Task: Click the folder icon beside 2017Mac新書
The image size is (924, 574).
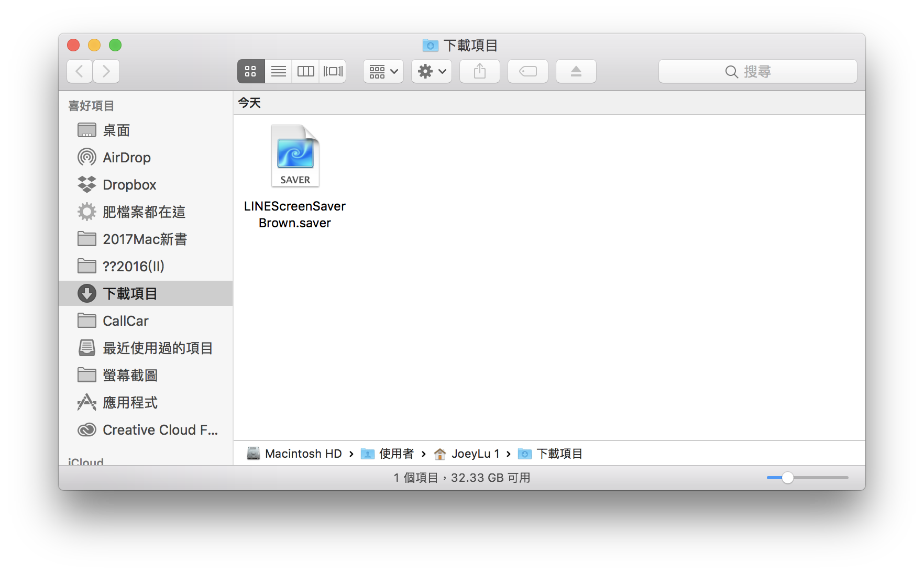Action: coord(87,239)
